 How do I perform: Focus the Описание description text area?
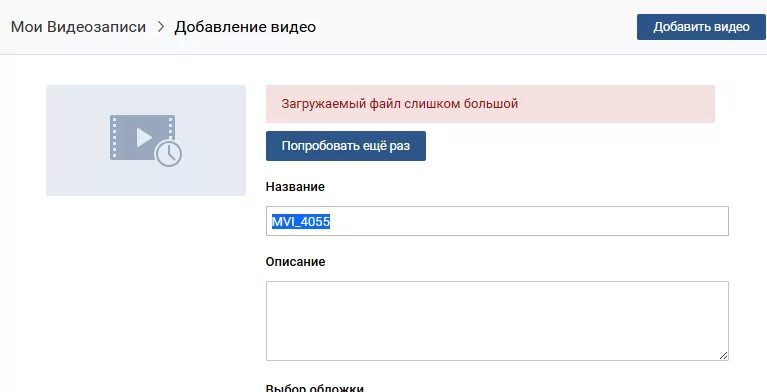(497, 321)
